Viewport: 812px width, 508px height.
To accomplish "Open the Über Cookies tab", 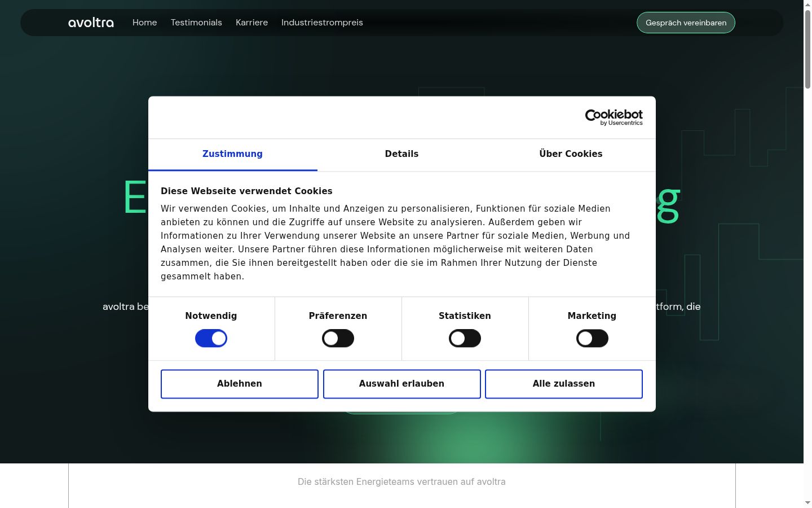I will point(571,154).
